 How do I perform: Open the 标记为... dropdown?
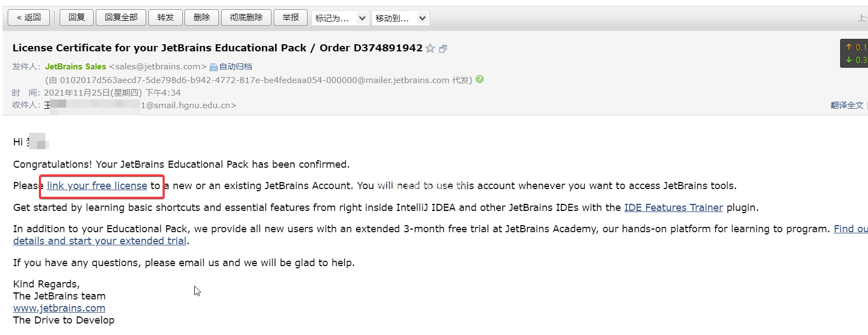tap(340, 18)
